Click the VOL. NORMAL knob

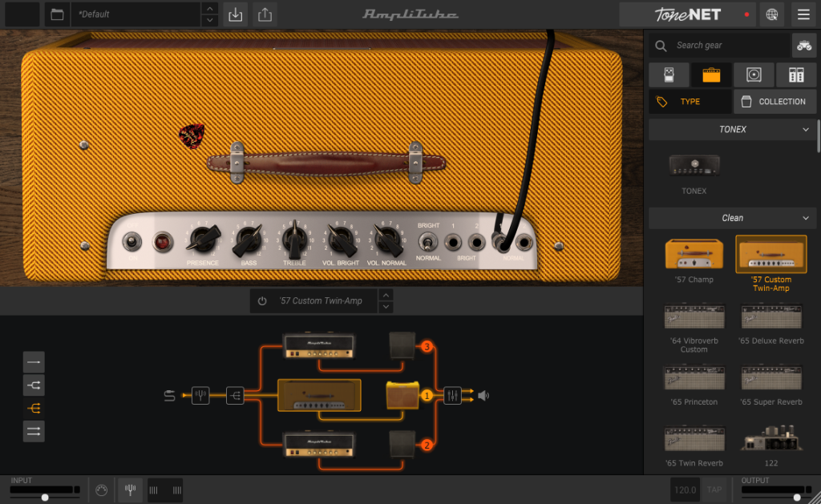pyautogui.click(x=387, y=240)
